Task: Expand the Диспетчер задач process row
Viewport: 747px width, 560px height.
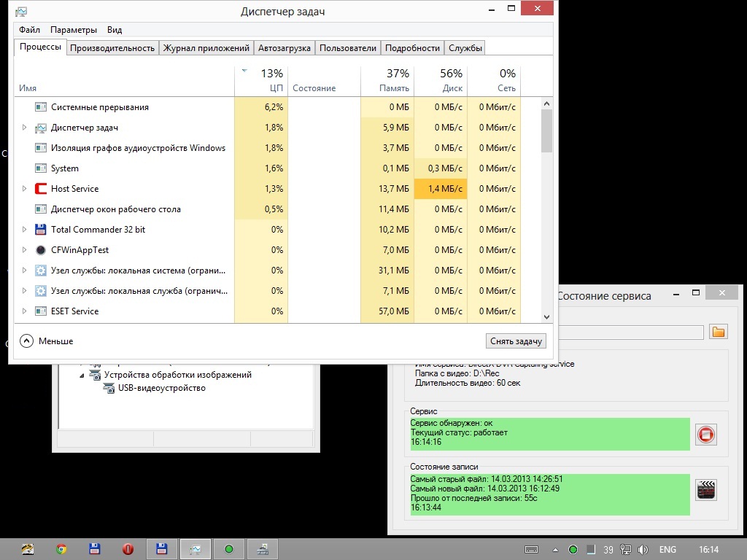Action: coord(24,128)
